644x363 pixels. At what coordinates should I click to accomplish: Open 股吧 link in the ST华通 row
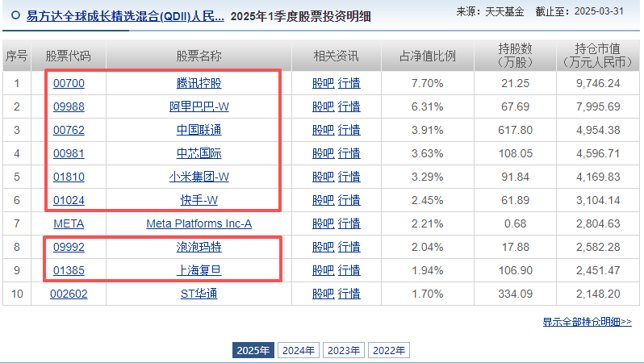click(324, 294)
